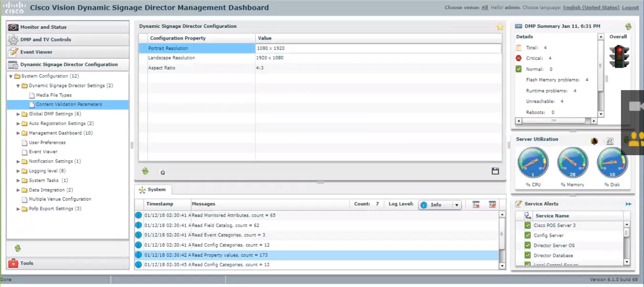This screenshot has width=644, height=287.
Task: Click the log messages vertical scrollbar thumb
Action: click(502, 234)
